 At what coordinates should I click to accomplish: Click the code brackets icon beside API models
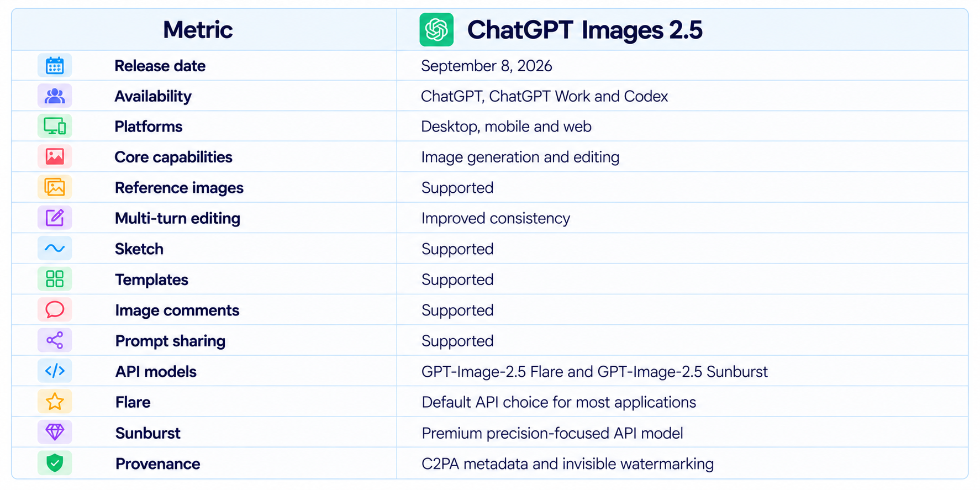[55, 371]
